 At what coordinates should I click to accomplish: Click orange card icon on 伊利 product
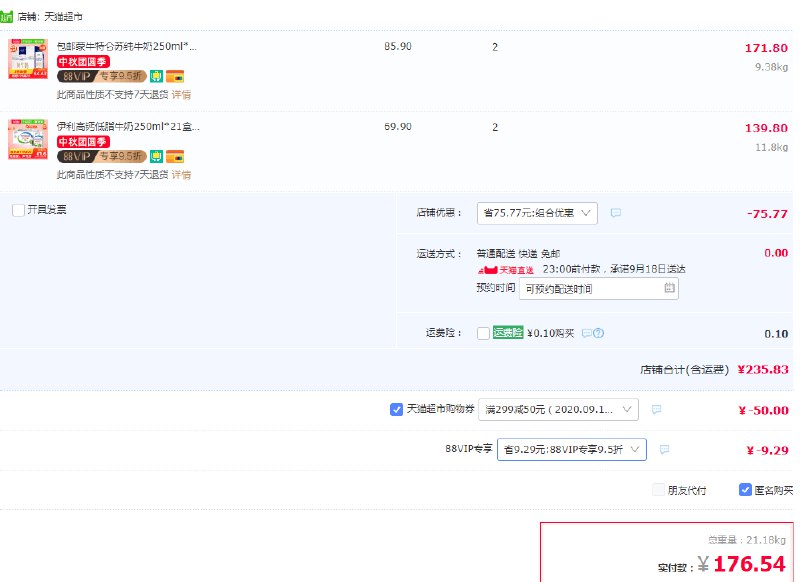pyautogui.click(x=174, y=157)
